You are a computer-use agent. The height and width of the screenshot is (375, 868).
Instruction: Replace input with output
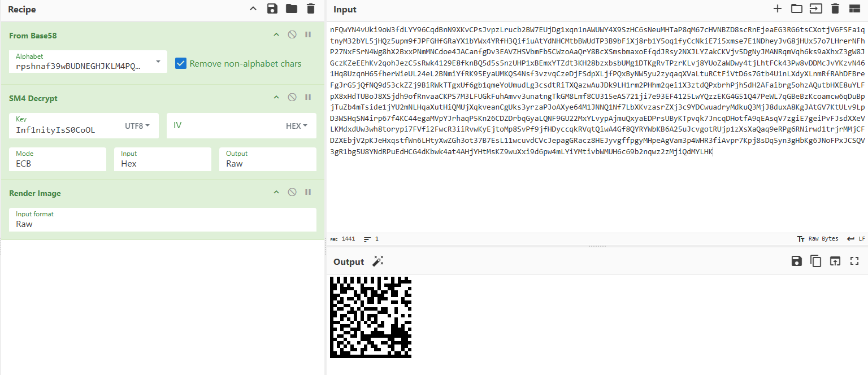tap(835, 261)
